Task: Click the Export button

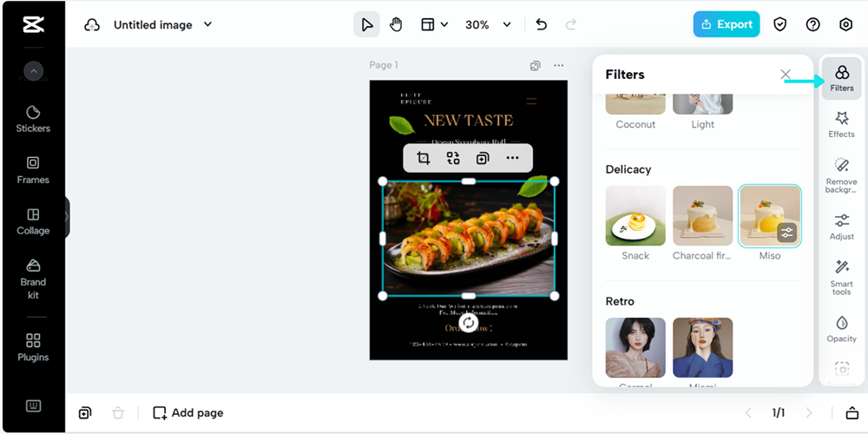Action: tap(727, 24)
